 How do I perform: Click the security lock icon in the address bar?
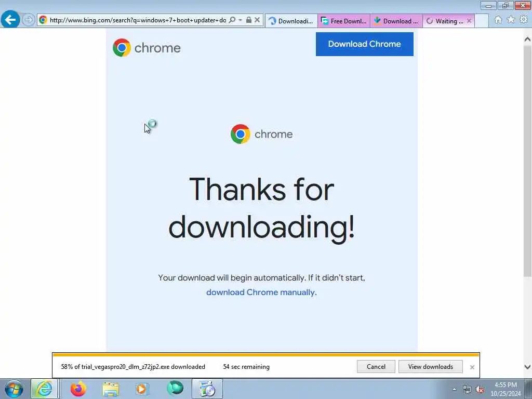249,20
